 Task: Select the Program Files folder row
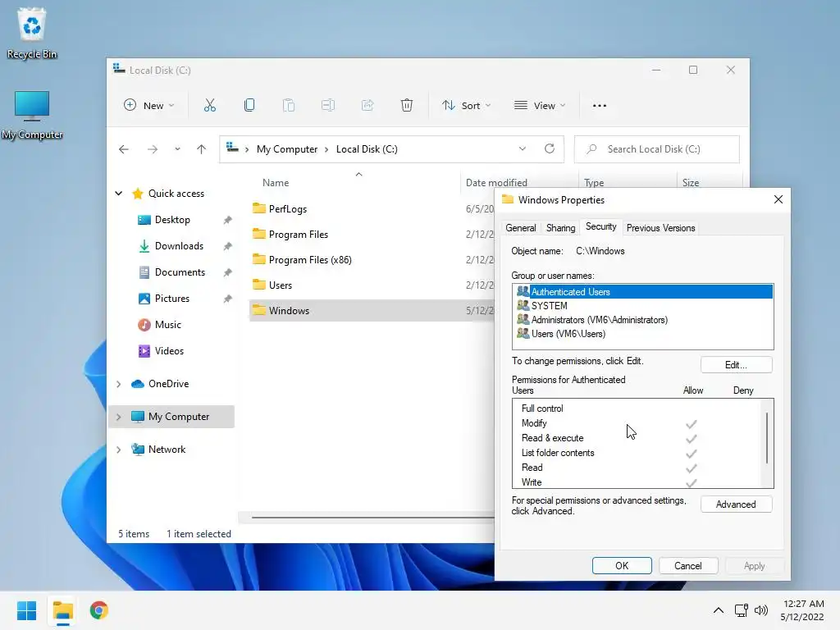pos(372,234)
